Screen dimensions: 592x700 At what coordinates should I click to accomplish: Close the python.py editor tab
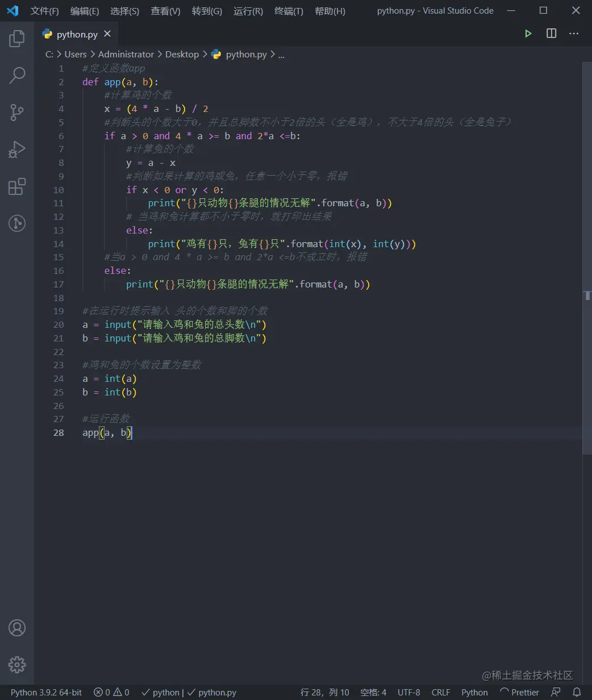[x=107, y=34]
